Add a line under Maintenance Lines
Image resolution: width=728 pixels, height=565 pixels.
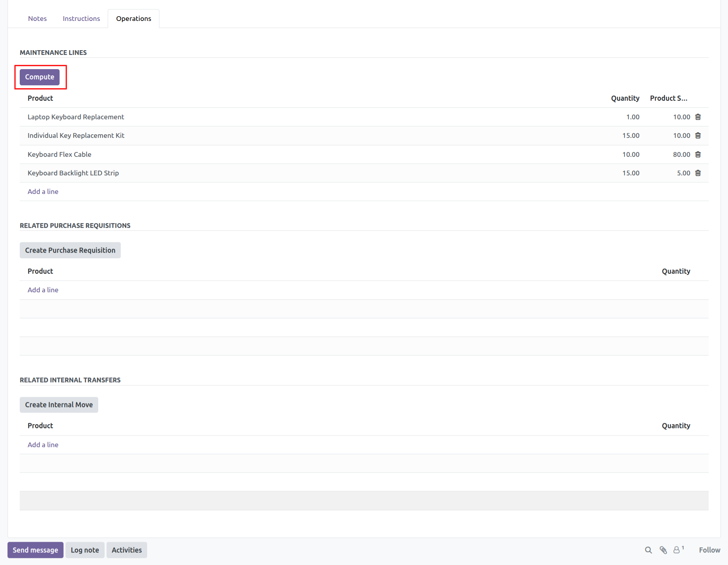(43, 191)
